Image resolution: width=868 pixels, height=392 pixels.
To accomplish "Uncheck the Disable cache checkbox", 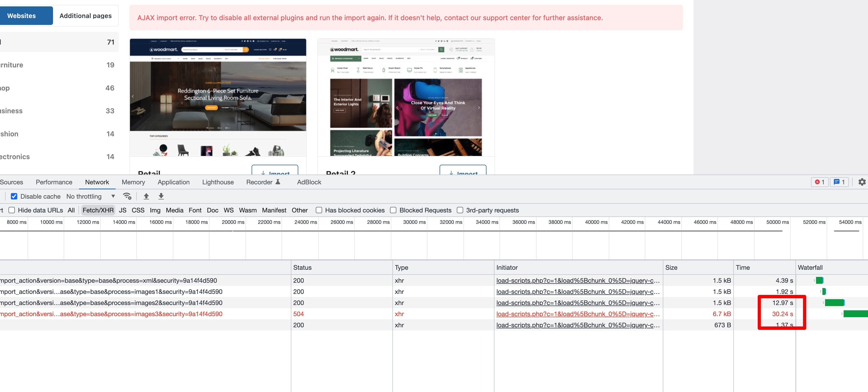I will pos(14,196).
